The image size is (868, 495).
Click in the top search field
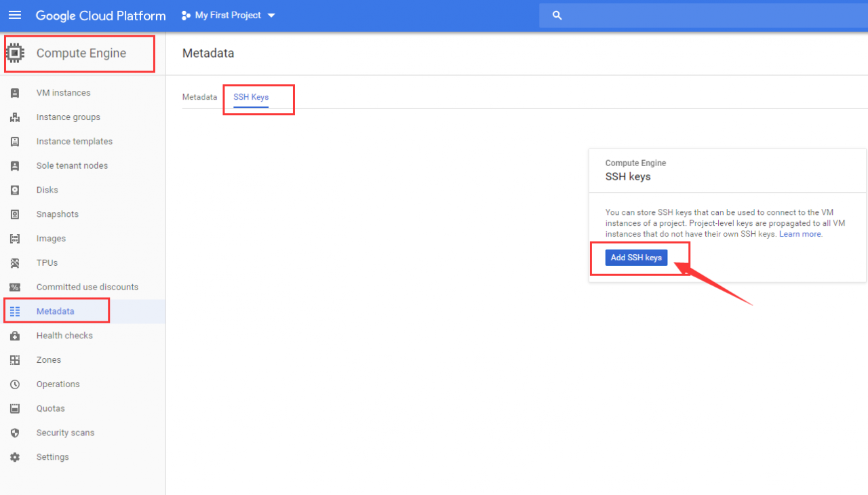click(x=703, y=15)
